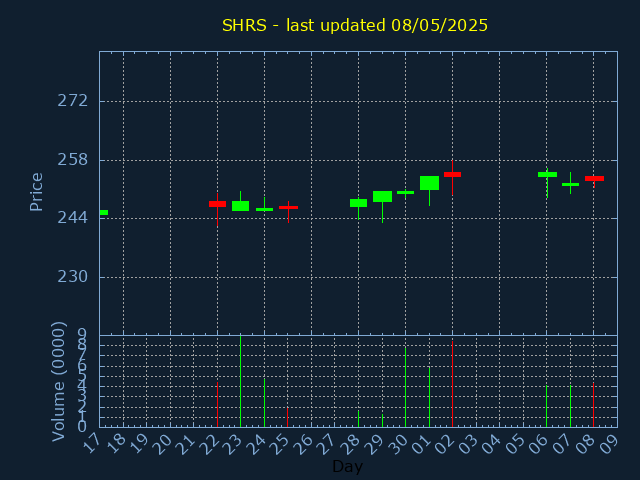
Task: Click the 272 price axis label
Action: pyautogui.click(x=73, y=100)
